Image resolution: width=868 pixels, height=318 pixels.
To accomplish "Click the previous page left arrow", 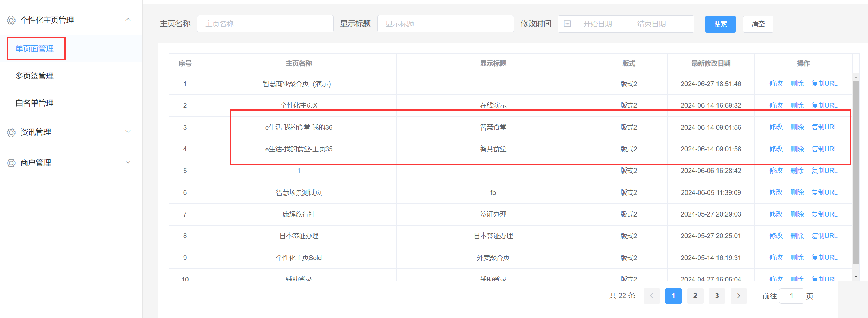I will pyautogui.click(x=651, y=296).
